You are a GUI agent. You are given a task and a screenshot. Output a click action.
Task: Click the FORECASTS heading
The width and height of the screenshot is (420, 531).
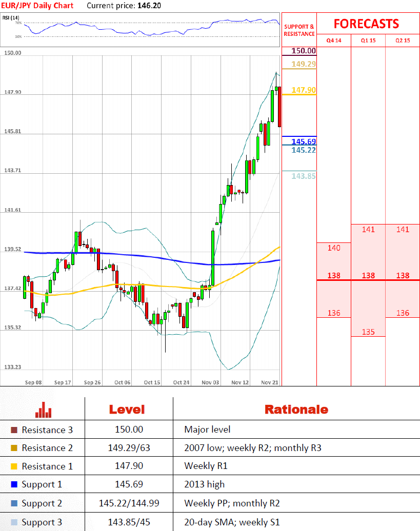tap(367, 24)
